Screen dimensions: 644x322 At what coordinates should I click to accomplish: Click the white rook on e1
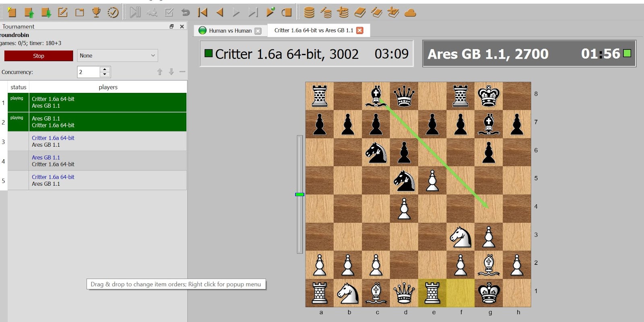[432, 293]
